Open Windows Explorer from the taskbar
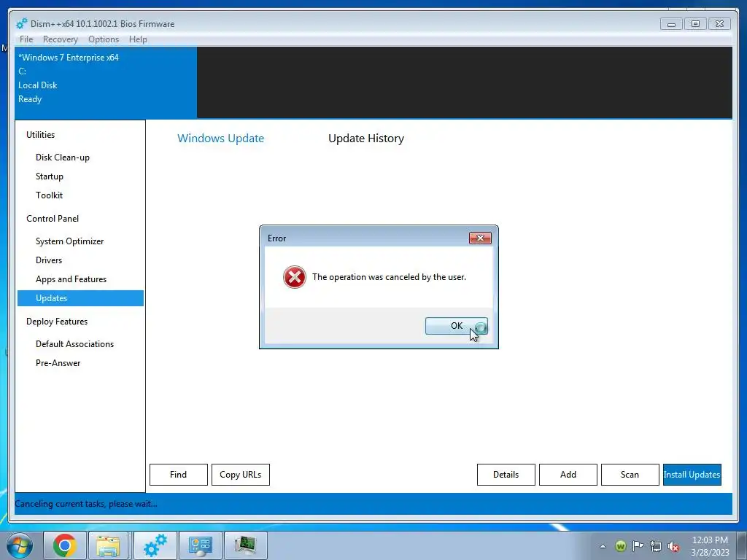The height and width of the screenshot is (560, 747). click(x=108, y=545)
